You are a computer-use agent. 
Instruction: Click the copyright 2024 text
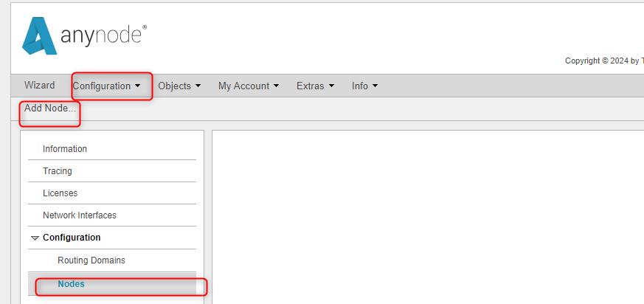pyautogui.click(x=603, y=61)
